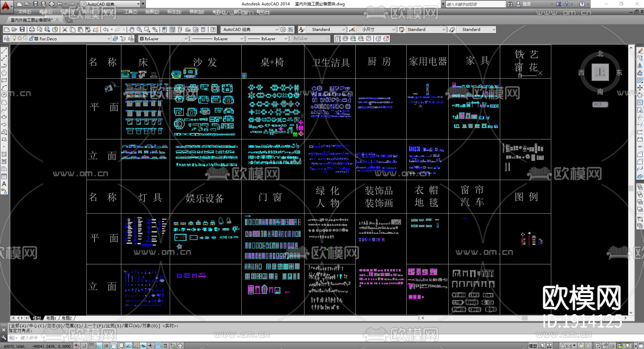Switch to the 布局1 layout tab

[x=51, y=318]
